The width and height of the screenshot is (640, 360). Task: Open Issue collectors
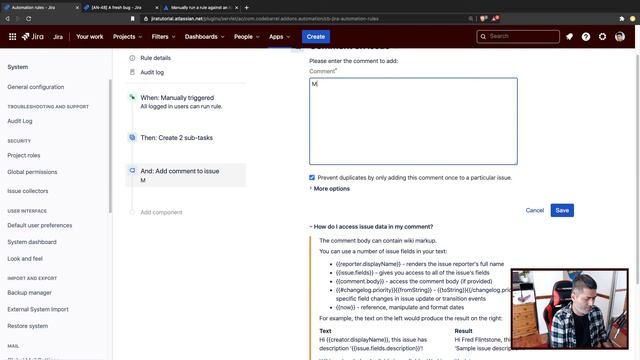pos(27,191)
